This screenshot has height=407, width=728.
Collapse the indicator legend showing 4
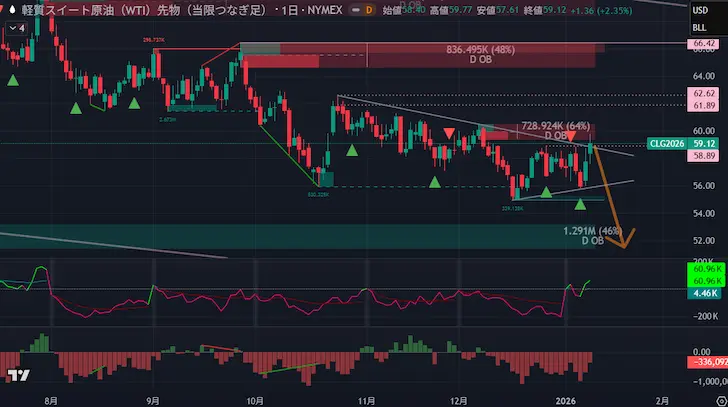(14, 28)
